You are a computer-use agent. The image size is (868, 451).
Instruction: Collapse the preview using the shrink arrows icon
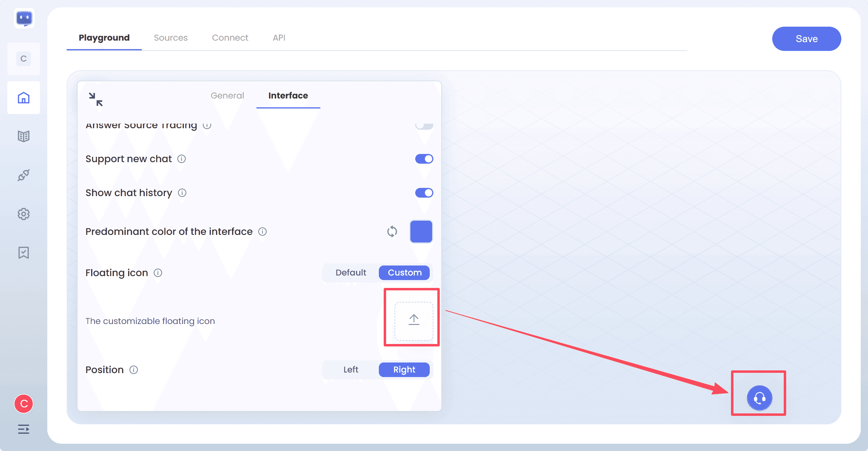pos(95,99)
